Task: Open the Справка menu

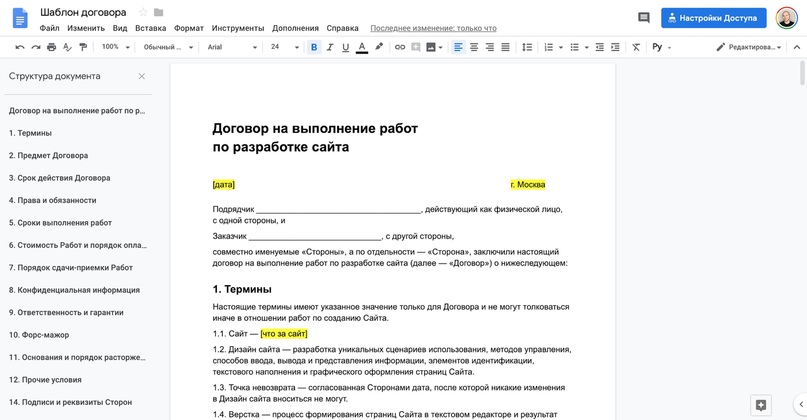Action: click(342, 28)
